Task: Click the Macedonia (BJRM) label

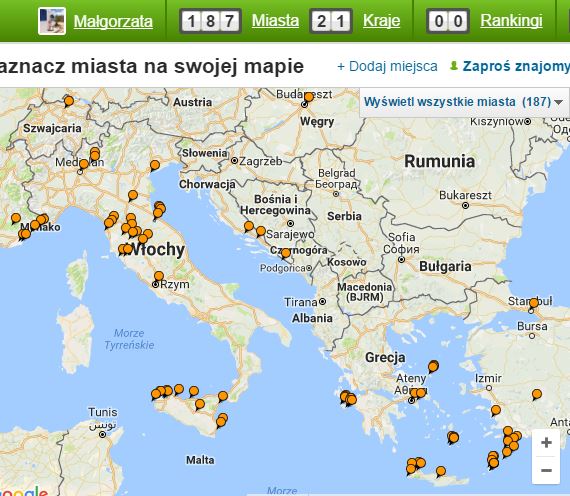Action: click(365, 292)
